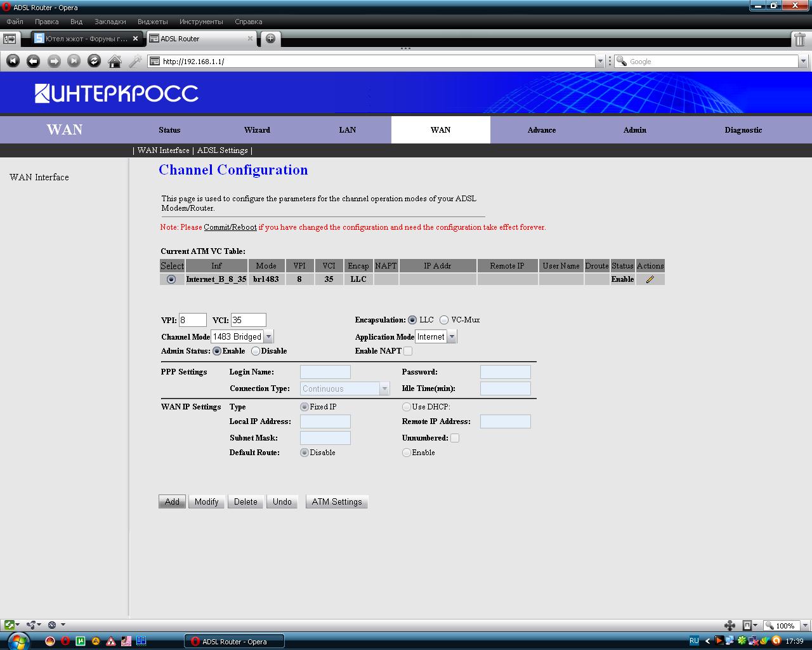Open the Application Mode dropdown
This screenshot has height=650, width=812.
452,337
